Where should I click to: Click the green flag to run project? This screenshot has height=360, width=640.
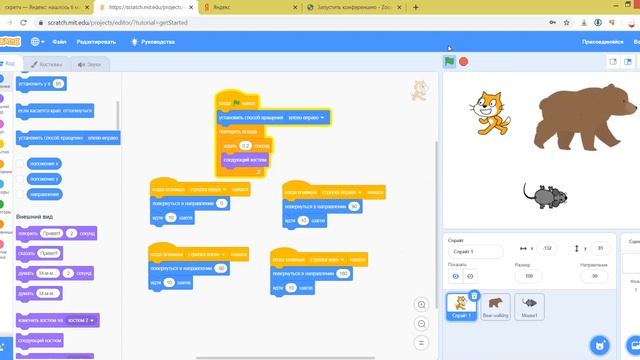point(449,62)
